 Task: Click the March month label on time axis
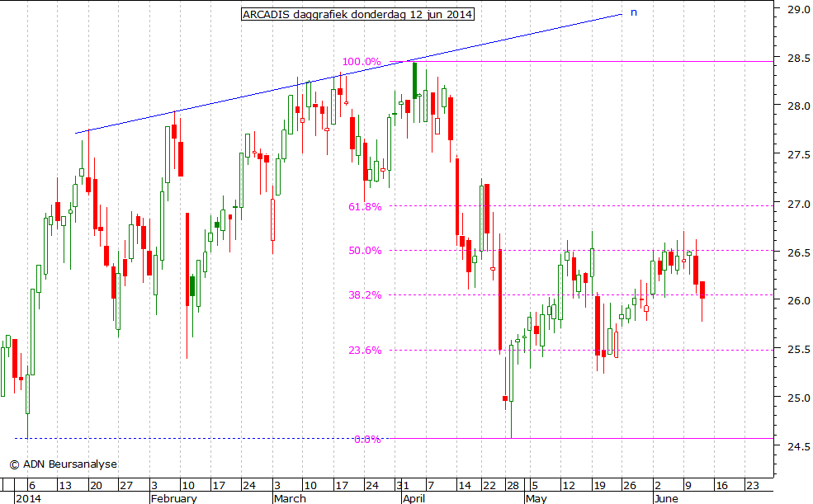(x=290, y=498)
